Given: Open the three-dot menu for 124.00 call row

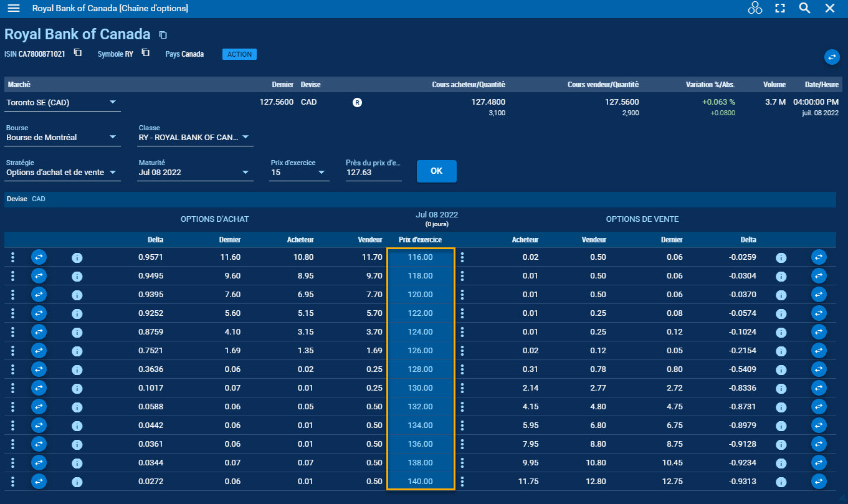Looking at the screenshot, I should point(13,332).
